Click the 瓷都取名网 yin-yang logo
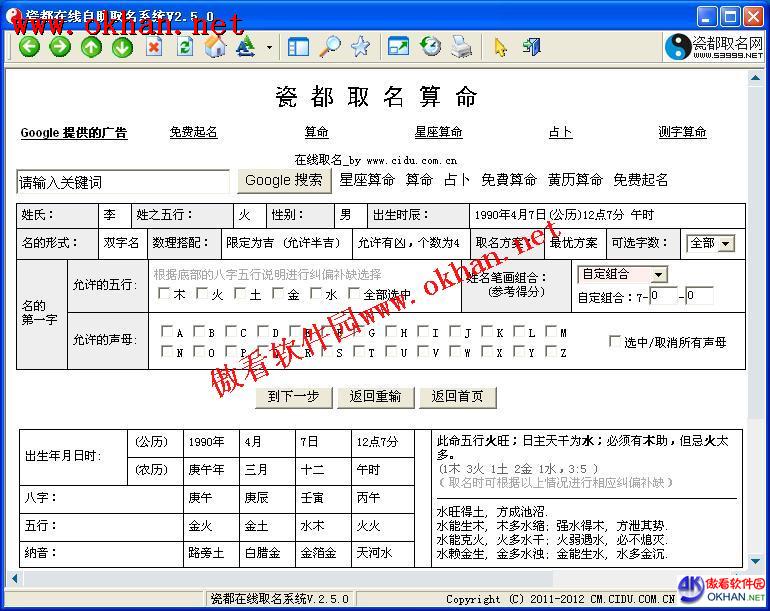This screenshot has width=770, height=611. (714, 47)
